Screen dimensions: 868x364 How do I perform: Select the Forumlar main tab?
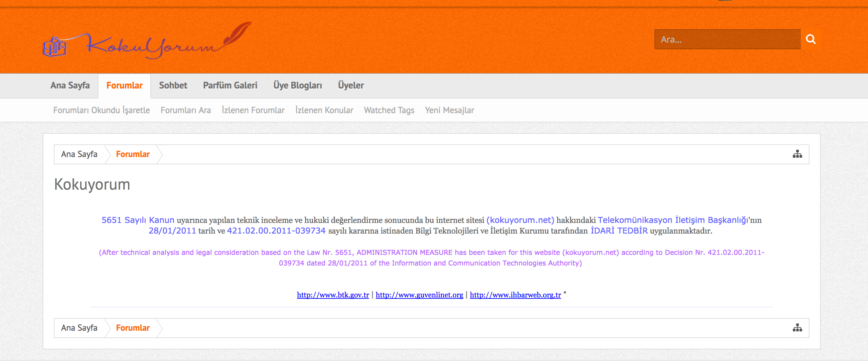pyautogui.click(x=124, y=86)
